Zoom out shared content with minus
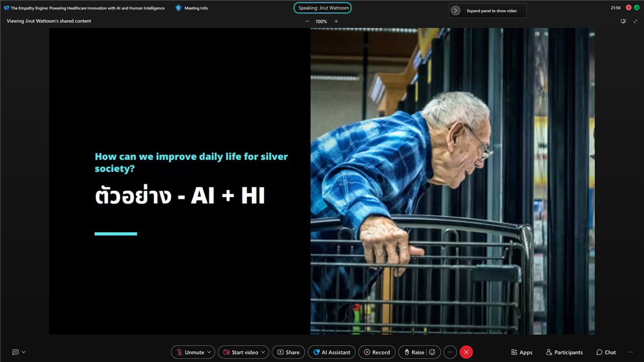 point(307,21)
